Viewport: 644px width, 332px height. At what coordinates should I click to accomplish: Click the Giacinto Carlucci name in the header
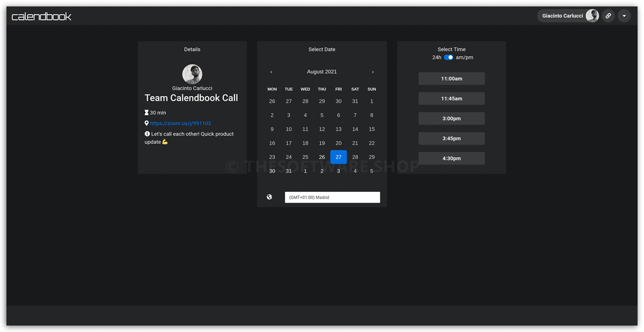[562, 16]
